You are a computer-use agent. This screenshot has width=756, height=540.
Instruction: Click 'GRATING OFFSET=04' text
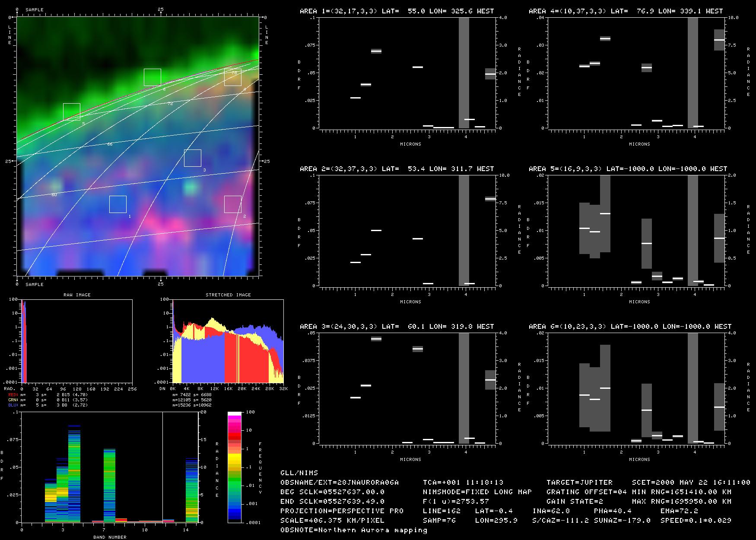pyautogui.click(x=587, y=492)
